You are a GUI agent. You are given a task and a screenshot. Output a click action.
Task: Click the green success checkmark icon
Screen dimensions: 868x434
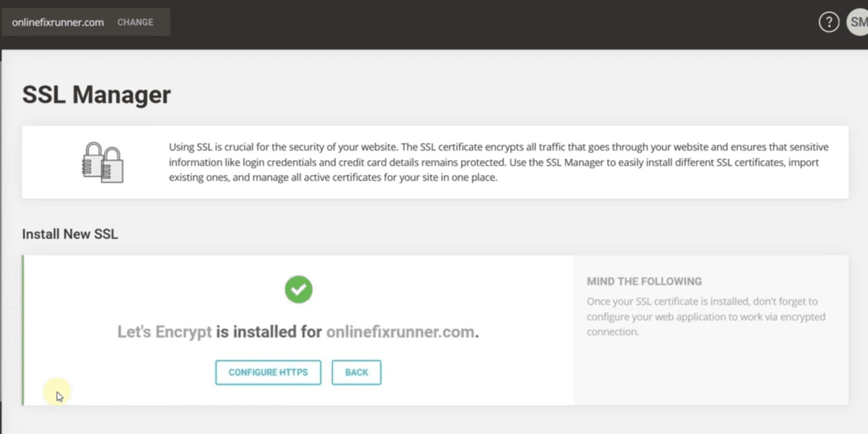tap(299, 290)
